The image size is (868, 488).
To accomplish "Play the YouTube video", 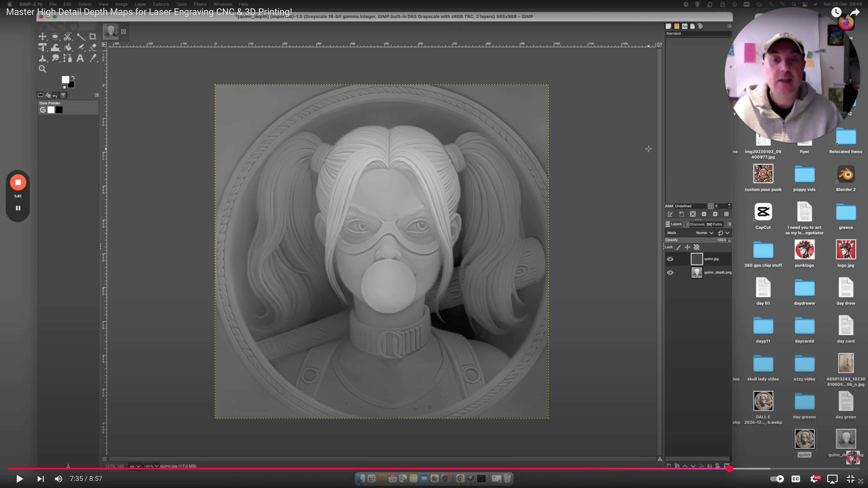I will point(19,479).
